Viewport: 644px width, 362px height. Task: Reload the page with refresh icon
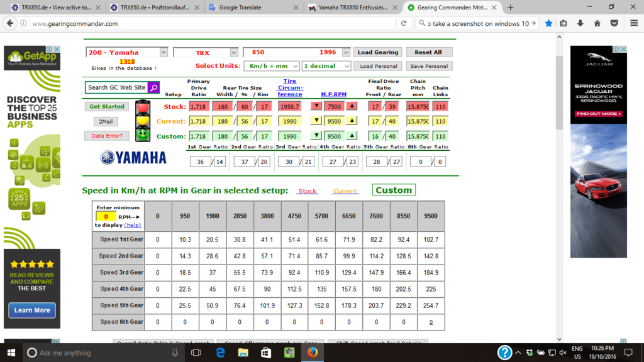(404, 23)
